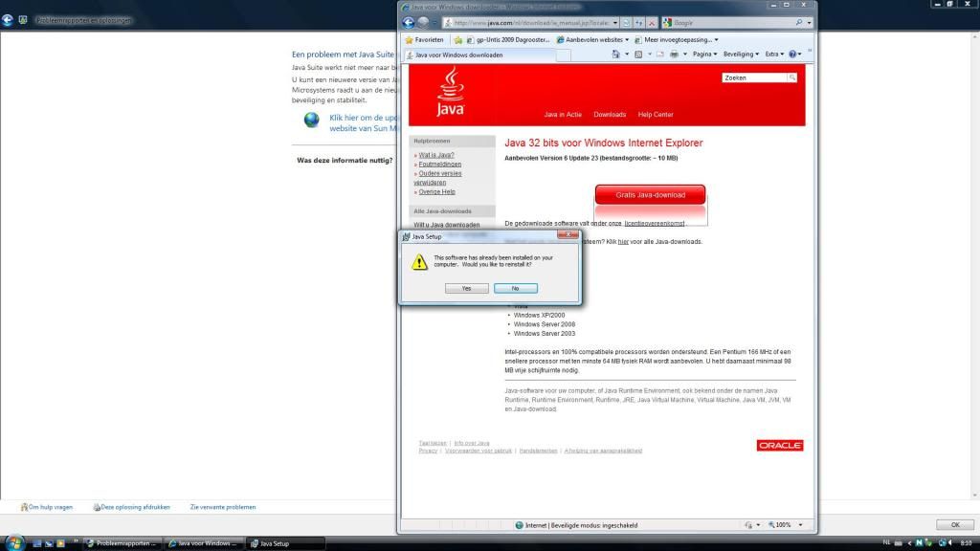
Task: Open the Privacy footer link
Action: pos(428,451)
